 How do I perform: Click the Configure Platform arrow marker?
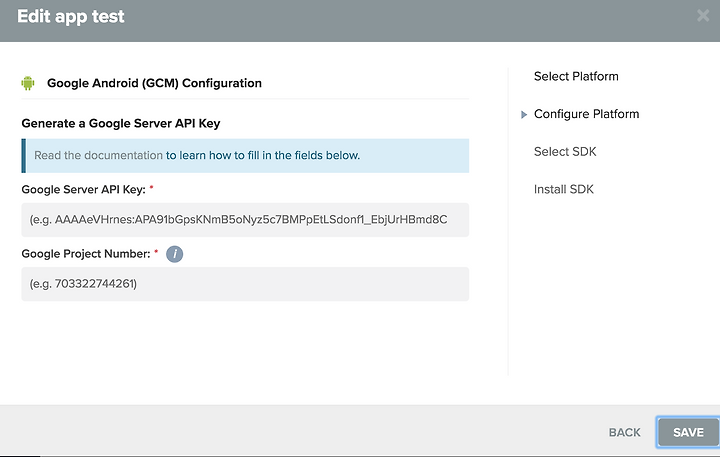click(x=524, y=115)
